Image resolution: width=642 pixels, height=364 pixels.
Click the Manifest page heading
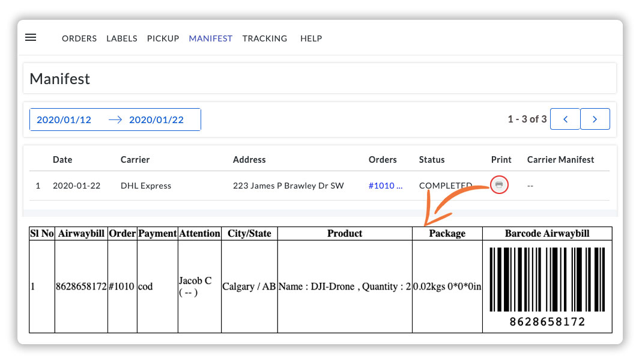[61, 79]
